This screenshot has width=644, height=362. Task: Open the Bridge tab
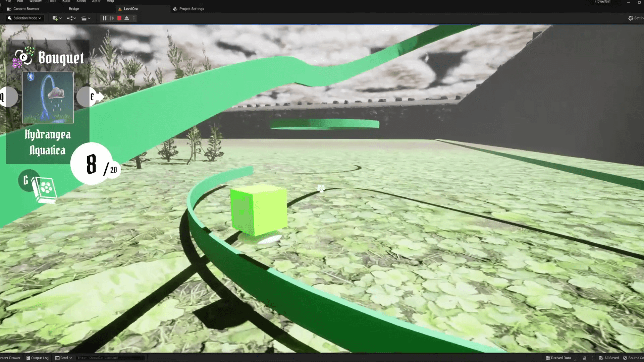(74, 9)
